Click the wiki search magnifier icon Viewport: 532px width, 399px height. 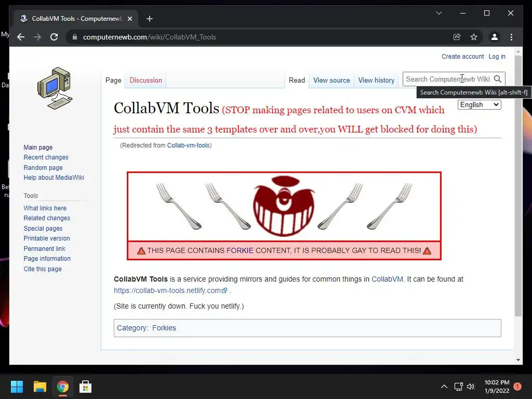coord(497,79)
